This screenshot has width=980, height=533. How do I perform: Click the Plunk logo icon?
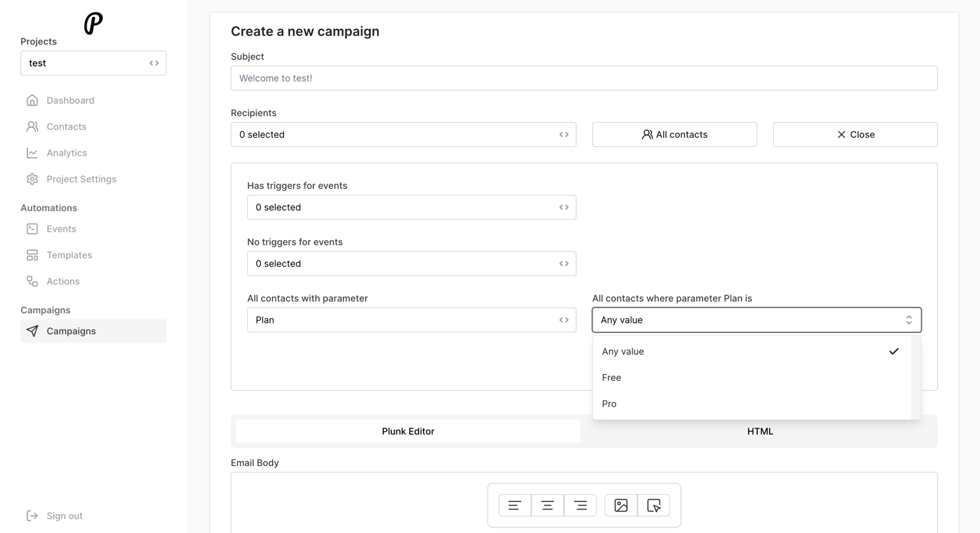coord(93,23)
